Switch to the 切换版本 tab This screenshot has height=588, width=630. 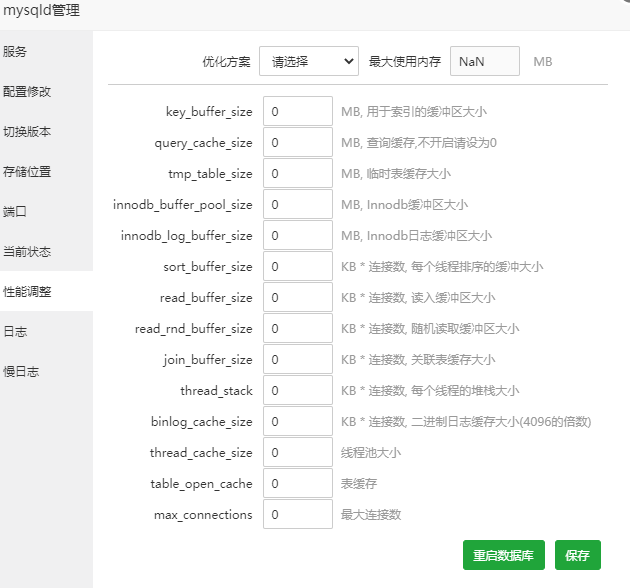46,131
